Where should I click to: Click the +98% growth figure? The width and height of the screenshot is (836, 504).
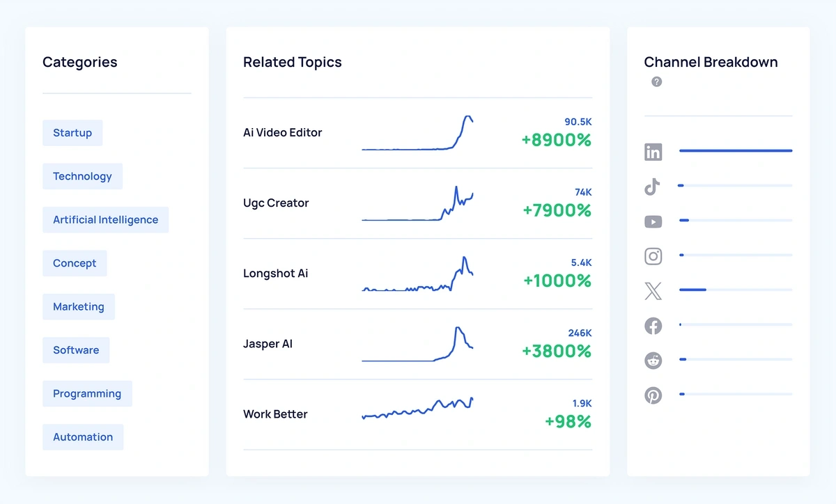click(568, 421)
